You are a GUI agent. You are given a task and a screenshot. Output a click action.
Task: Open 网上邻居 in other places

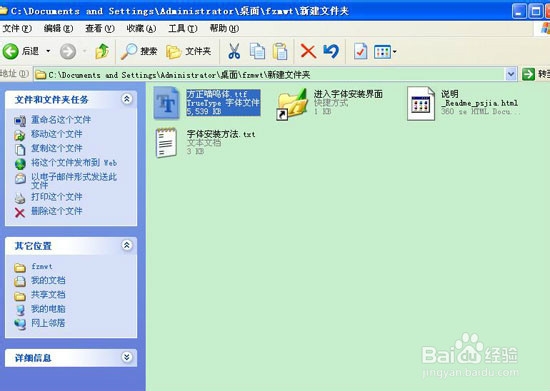[48, 323]
